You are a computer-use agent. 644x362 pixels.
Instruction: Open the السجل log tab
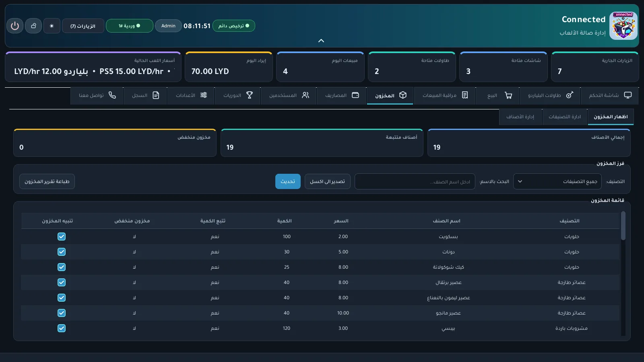click(x=145, y=95)
